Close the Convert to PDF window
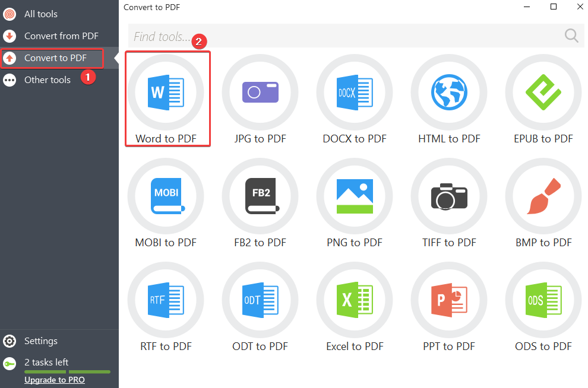The image size is (588, 388). coord(580,7)
